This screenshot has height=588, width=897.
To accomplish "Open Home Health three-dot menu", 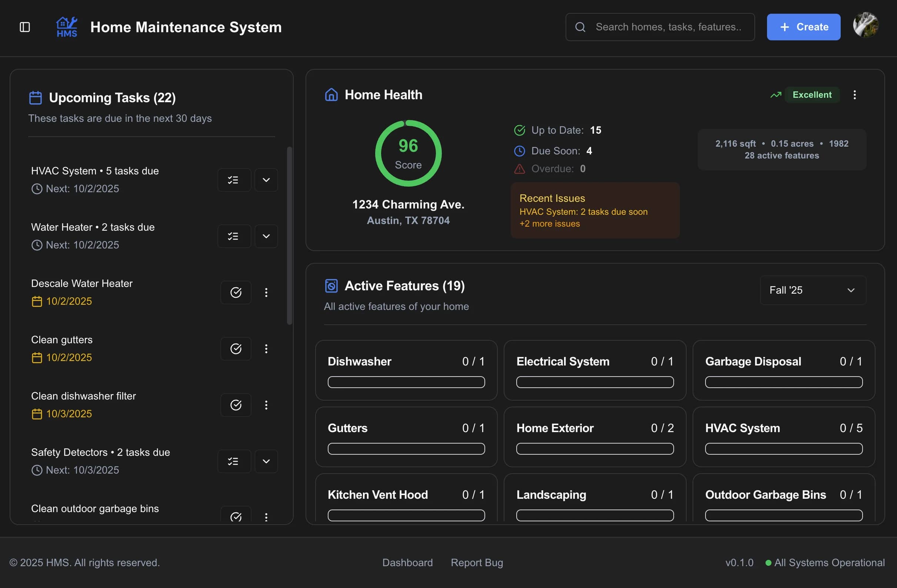I will tap(854, 95).
